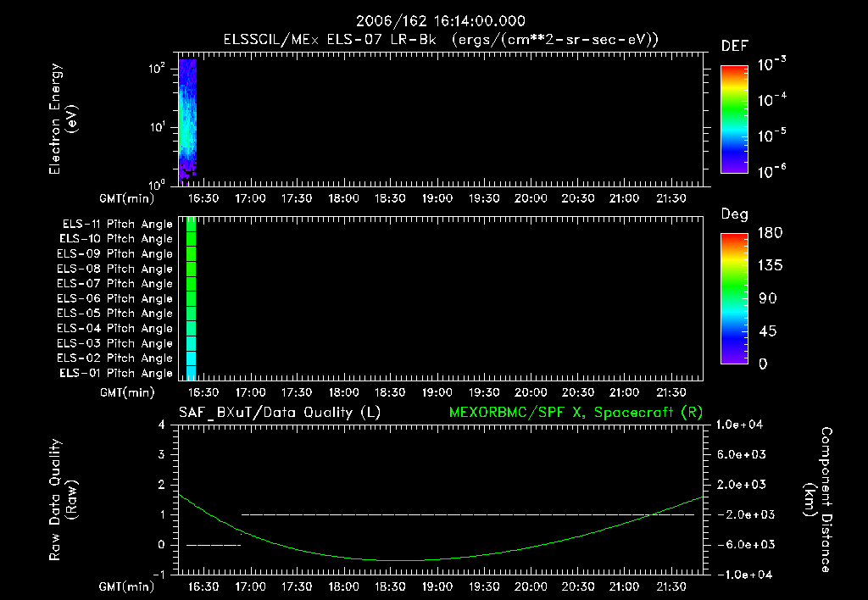Select the ELS-11 Pitch Angle row label
Image resolution: width=868 pixels, height=600 pixels.
point(117,225)
